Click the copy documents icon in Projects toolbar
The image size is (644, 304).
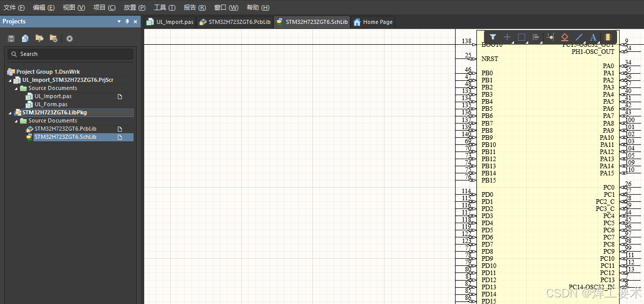(25, 39)
